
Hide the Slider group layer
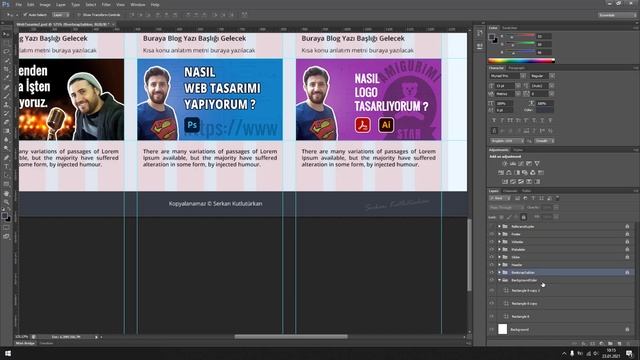pos(491,257)
